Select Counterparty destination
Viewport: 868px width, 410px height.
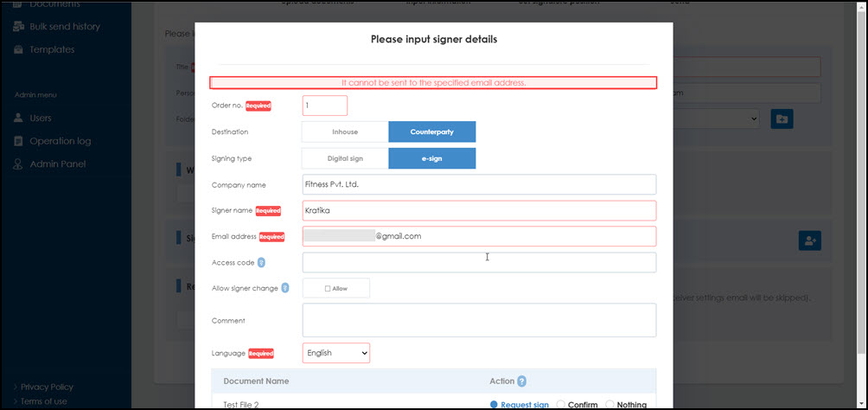[431, 131]
